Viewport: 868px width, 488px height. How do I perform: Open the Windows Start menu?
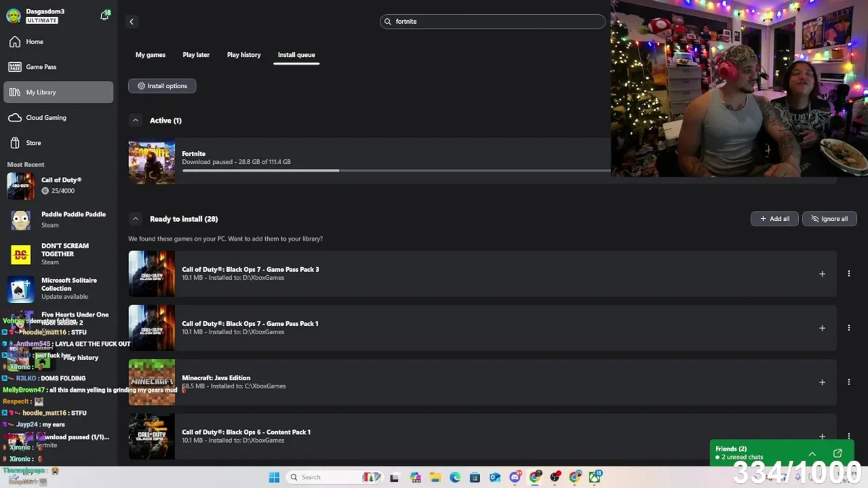[274, 477]
